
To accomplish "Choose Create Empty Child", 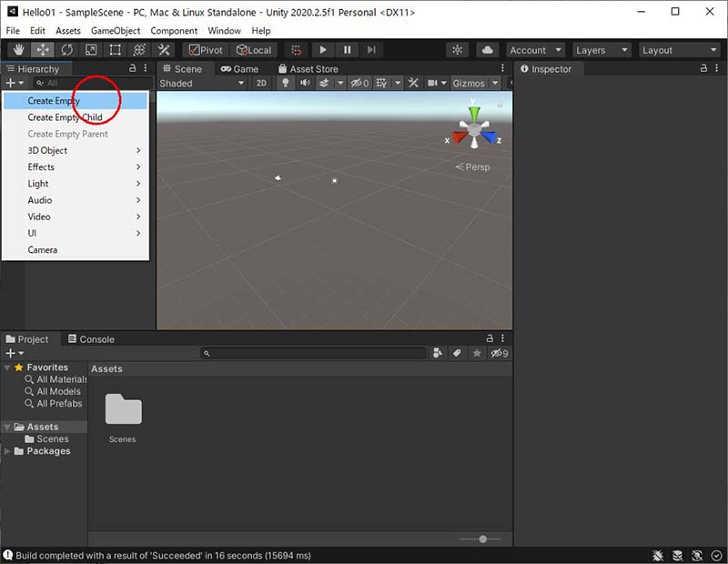I will tap(76, 117).
